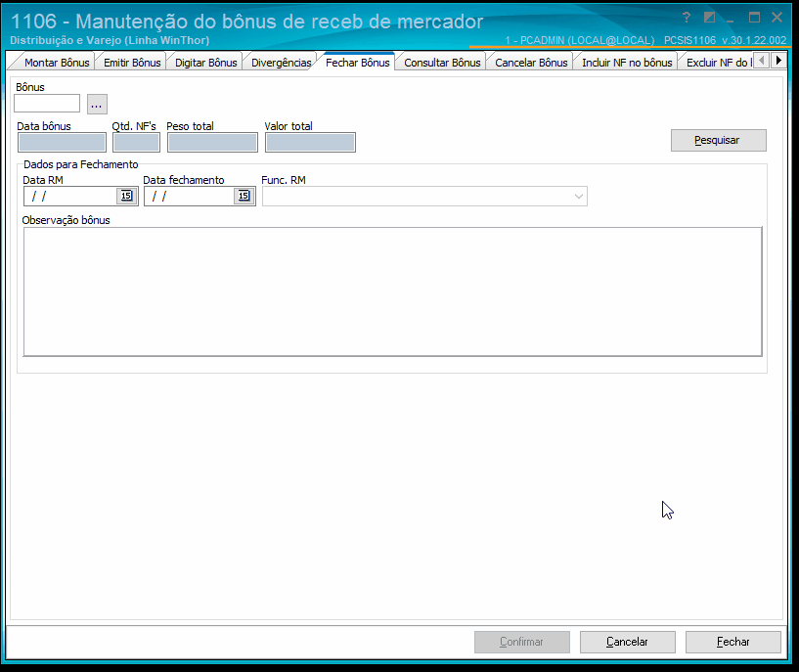Switch to the Cancelar Bônus tab
Image resolution: width=799 pixels, height=672 pixels.
click(x=531, y=63)
